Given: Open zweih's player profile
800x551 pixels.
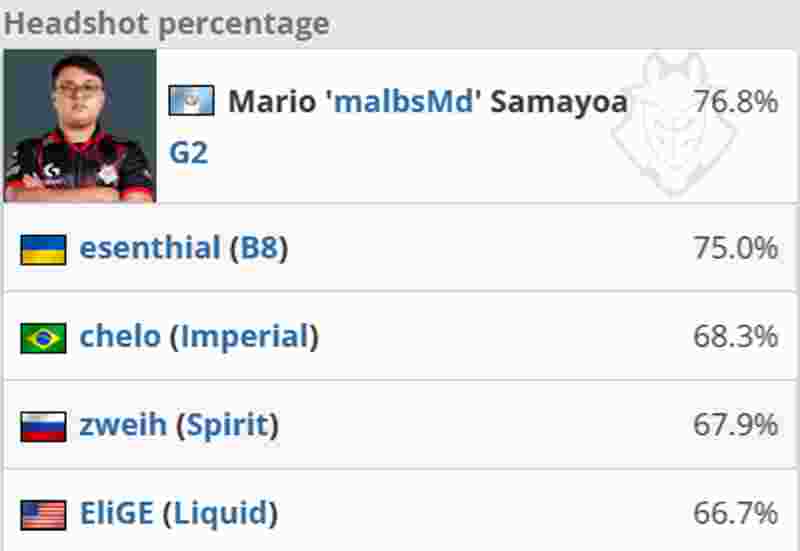Looking at the screenshot, I should [123, 425].
